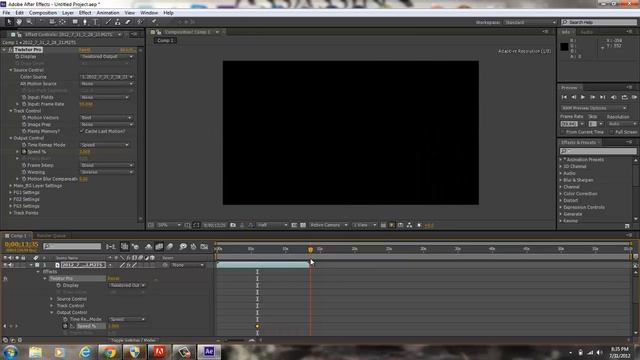Select the Pen tool

85,22
